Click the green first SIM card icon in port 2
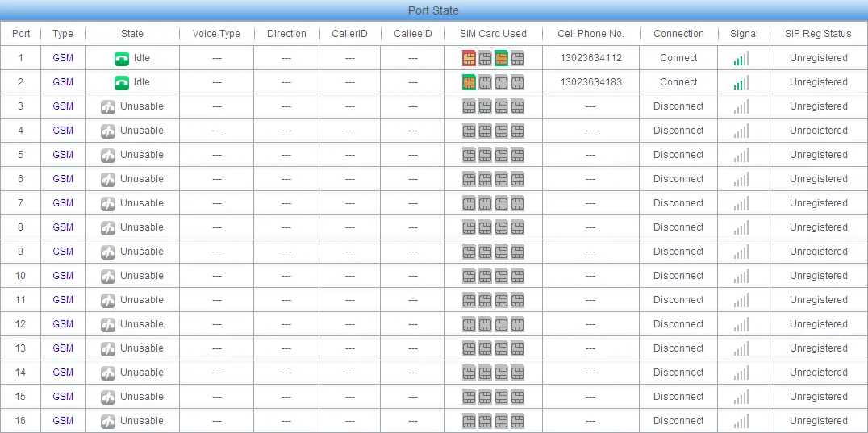 pyautogui.click(x=469, y=82)
